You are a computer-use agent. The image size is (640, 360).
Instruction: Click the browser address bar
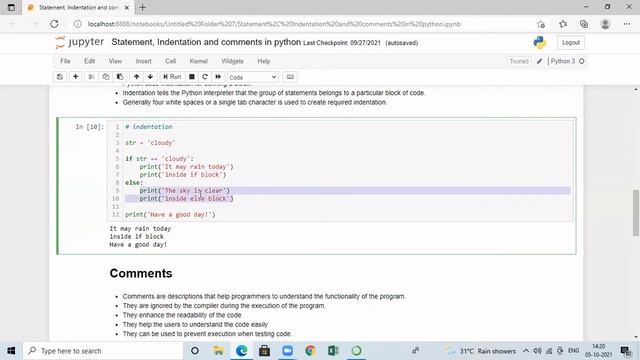273,24
